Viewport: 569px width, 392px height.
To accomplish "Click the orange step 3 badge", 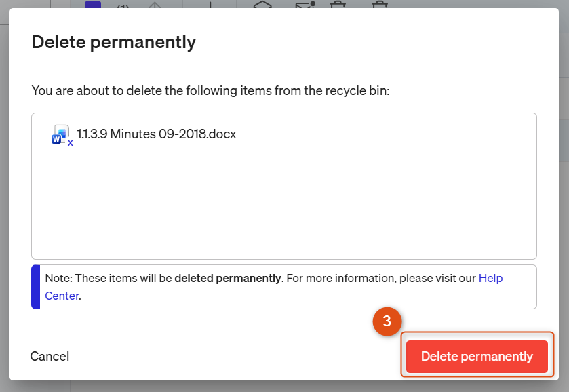I will click(x=387, y=321).
